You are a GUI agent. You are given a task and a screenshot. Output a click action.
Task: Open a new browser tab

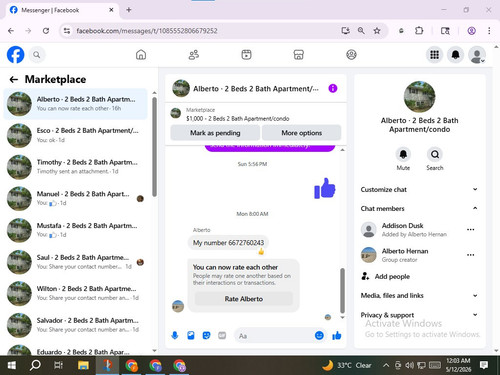129,10
